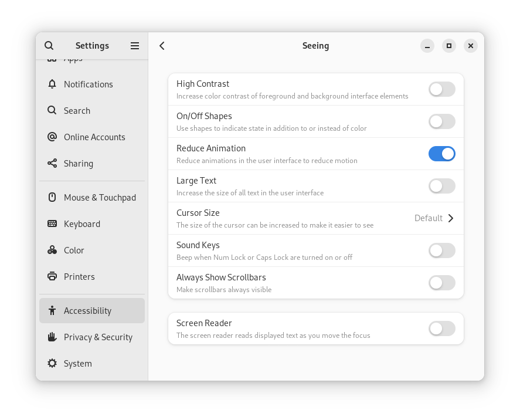Maximize the Settings window

(x=449, y=46)
